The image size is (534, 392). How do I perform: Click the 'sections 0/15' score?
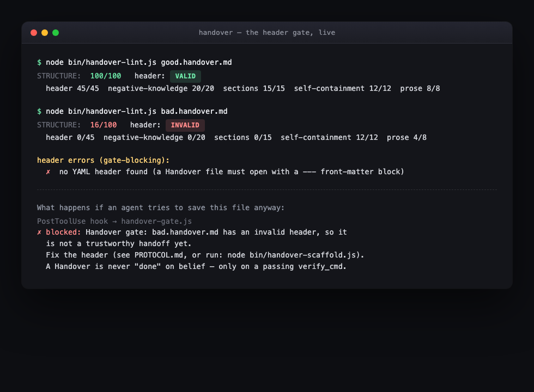(x=243, y=137)
